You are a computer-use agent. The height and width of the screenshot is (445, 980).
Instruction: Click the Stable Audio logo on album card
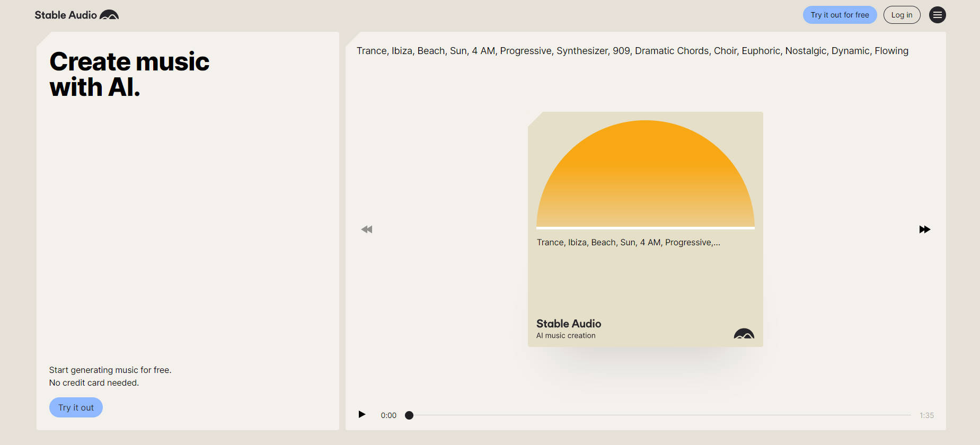tap(744, 334)
